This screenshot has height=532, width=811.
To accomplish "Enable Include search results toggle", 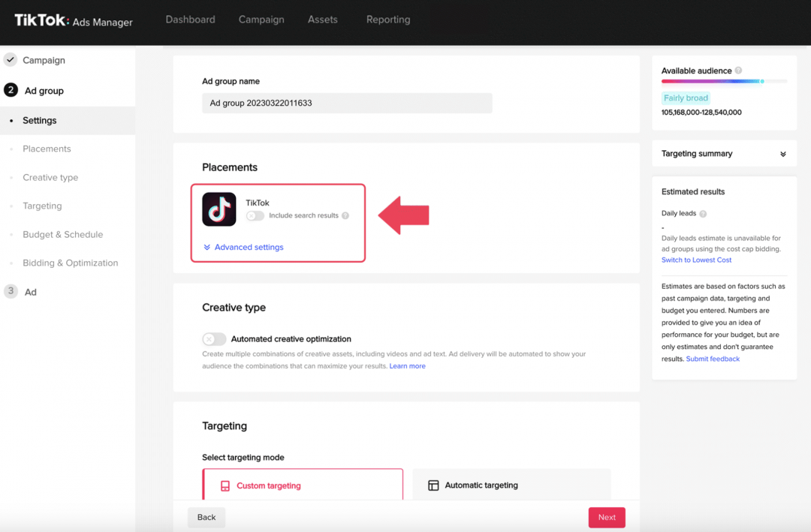I will pyautogui.click(x=255, y=215).
